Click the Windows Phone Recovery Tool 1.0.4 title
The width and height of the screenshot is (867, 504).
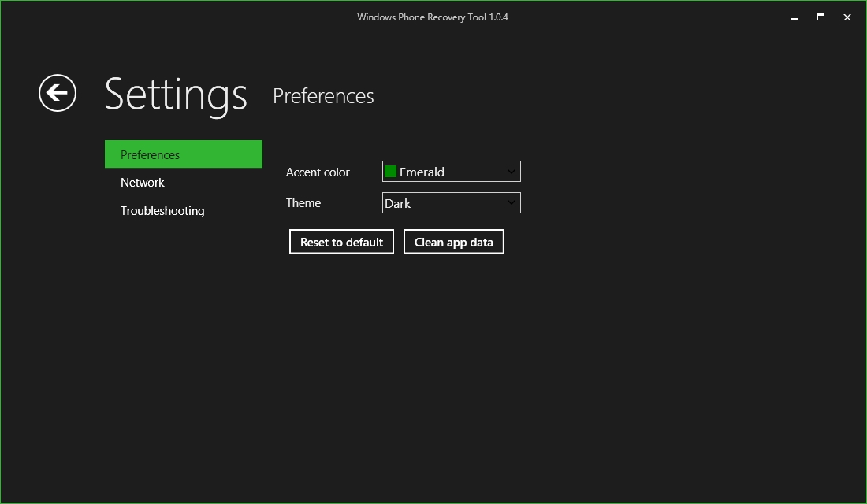click(x=433, y=17)
